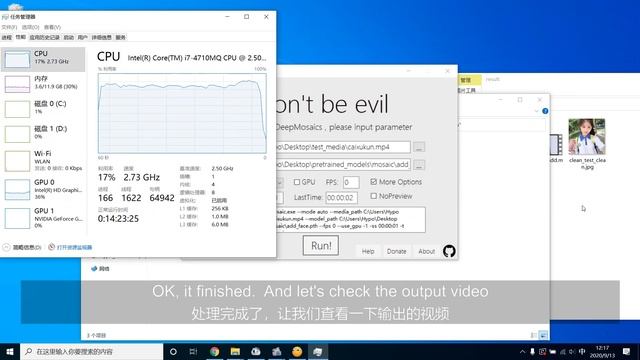Open the 选项(O) menu in Task Manager
Viewport: 640px width, 360px height.
[31, 27]
